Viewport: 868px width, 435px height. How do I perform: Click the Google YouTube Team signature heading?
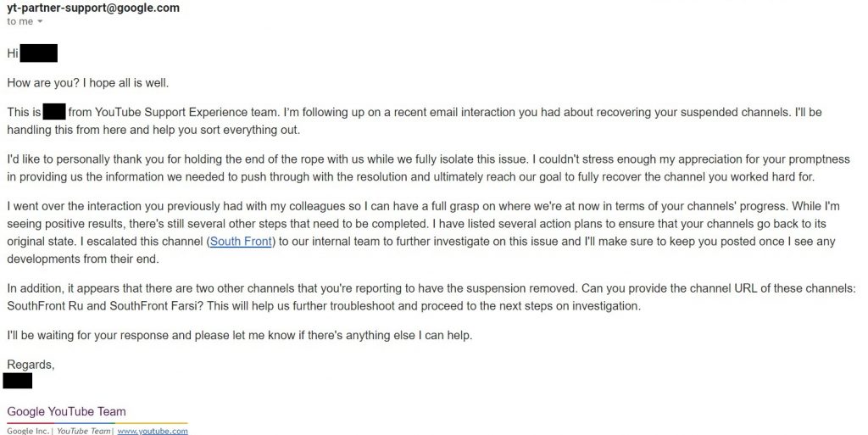66,411
